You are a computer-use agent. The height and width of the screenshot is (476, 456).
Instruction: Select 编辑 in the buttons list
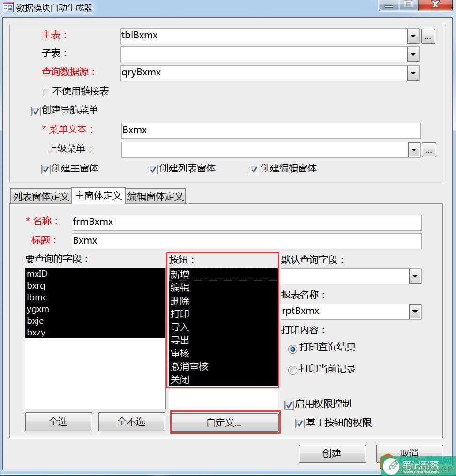pos(224,288)
